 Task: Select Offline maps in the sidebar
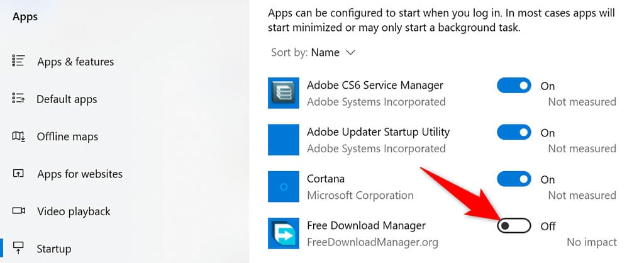(x=67, y=137)
